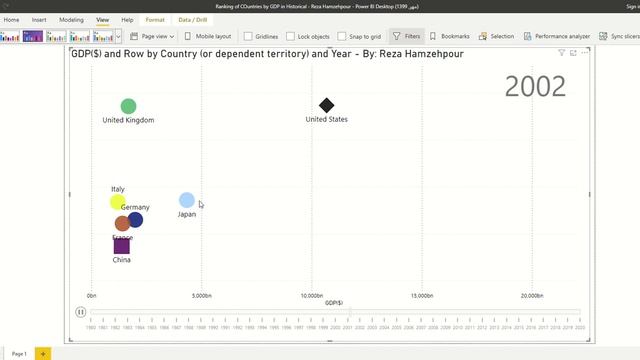Apply the first theme thumbnail
640x360 pixels.
pyautogui.click(x=10, y=36)
